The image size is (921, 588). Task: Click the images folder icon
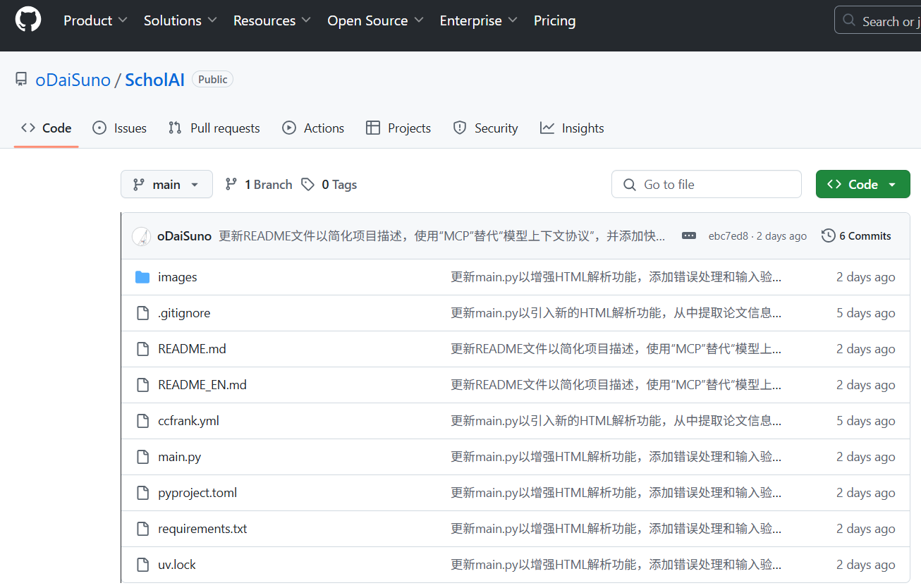point(142,277)
